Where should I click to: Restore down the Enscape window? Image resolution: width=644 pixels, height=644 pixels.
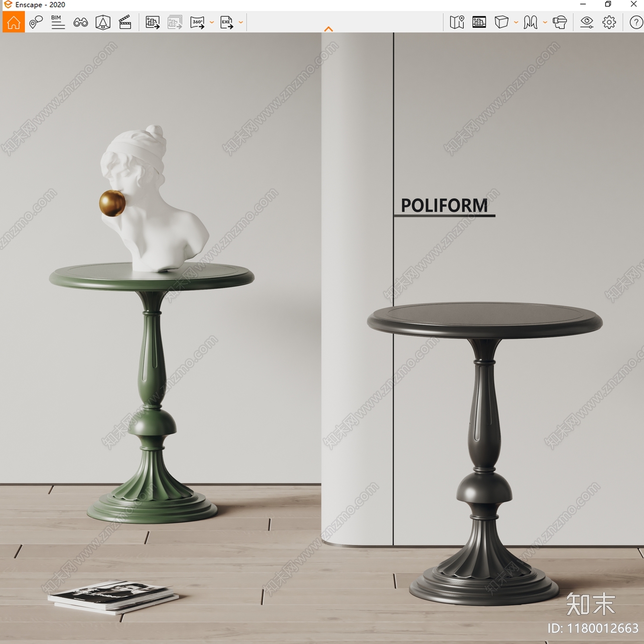(x=608, y=4)
